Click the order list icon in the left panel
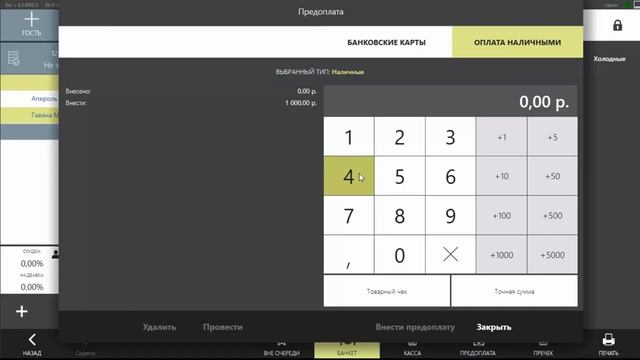 pyautogui.click(x=13, y=58)
